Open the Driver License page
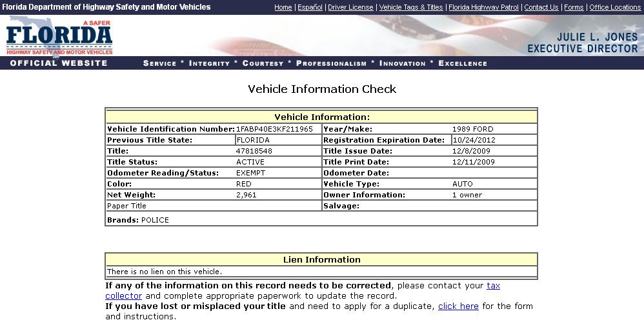This screenshot has width=644, height=329. pos(350,7)
